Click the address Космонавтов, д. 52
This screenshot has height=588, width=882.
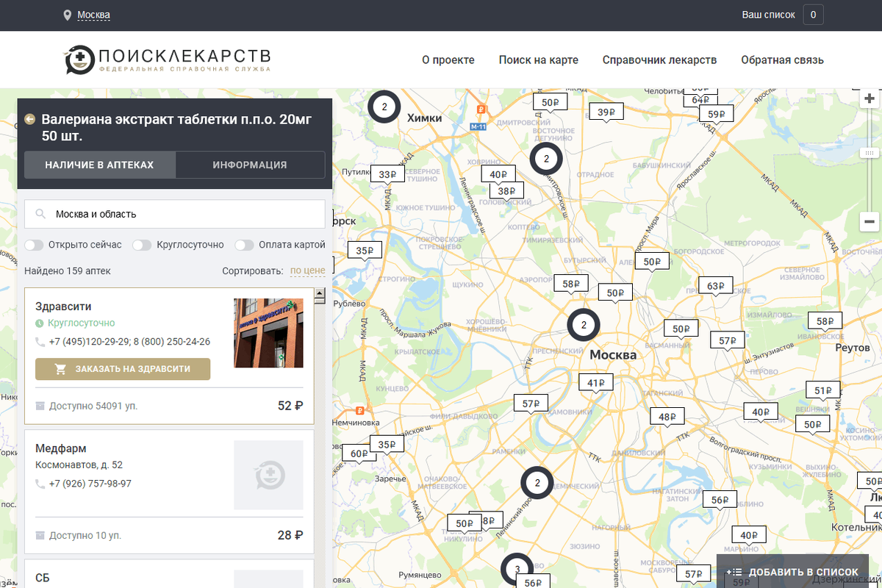tap(79, 465)
